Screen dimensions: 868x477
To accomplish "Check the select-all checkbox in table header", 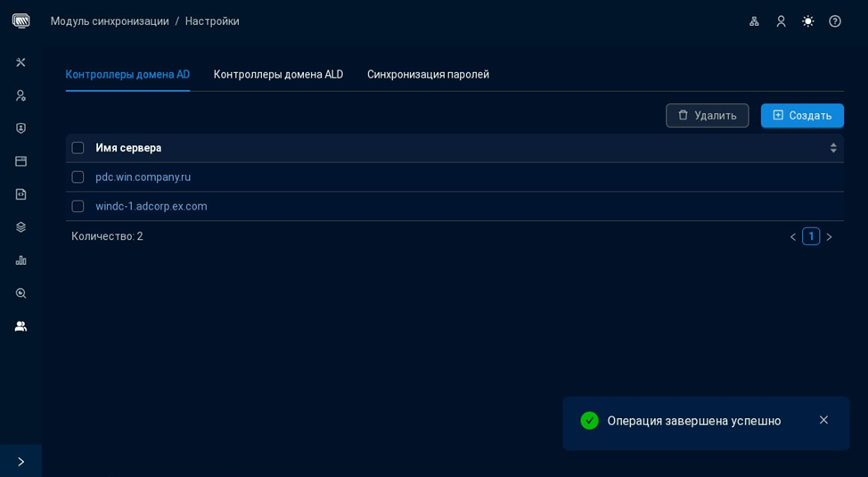I will tap(78, 148).
